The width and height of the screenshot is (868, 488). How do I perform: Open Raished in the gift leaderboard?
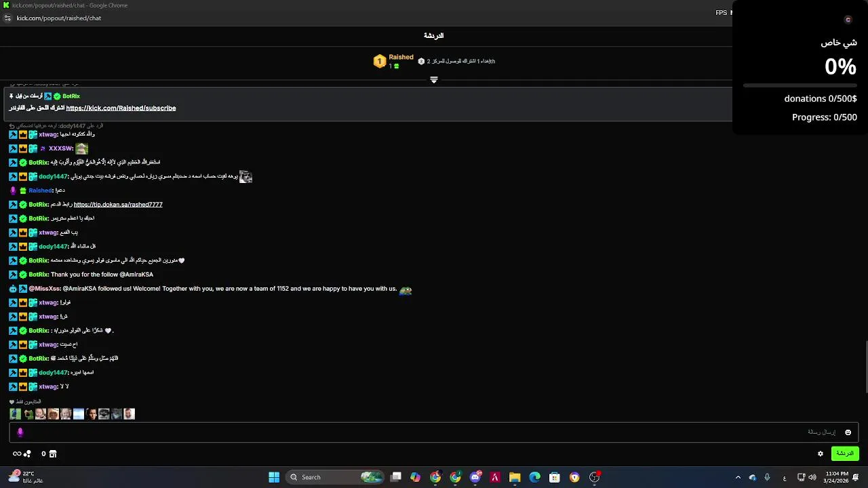401,58
